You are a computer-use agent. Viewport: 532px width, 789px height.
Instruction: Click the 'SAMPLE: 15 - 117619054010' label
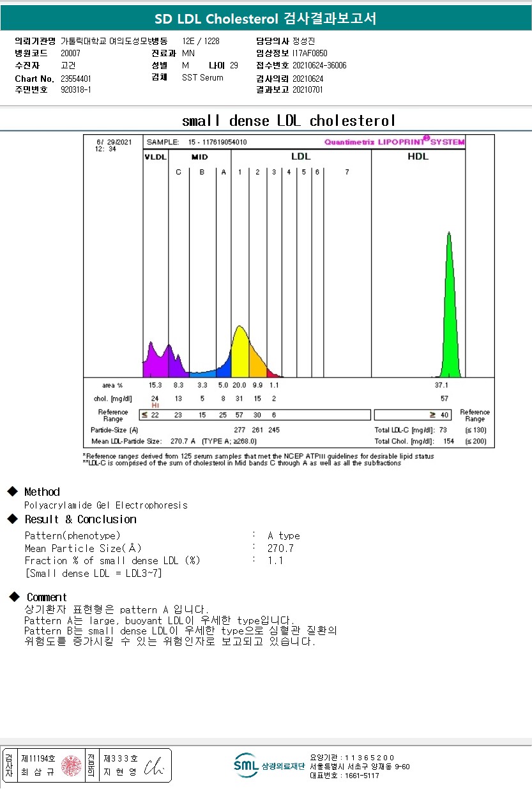coord(196,142)
